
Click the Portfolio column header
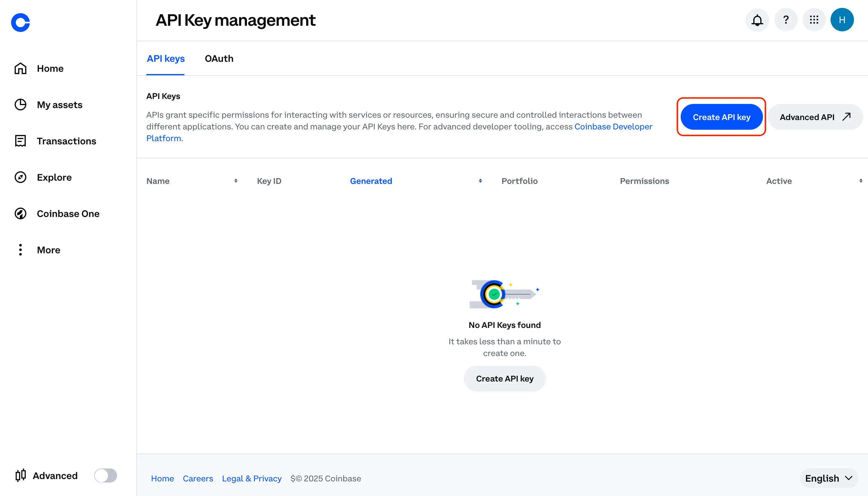519,181
